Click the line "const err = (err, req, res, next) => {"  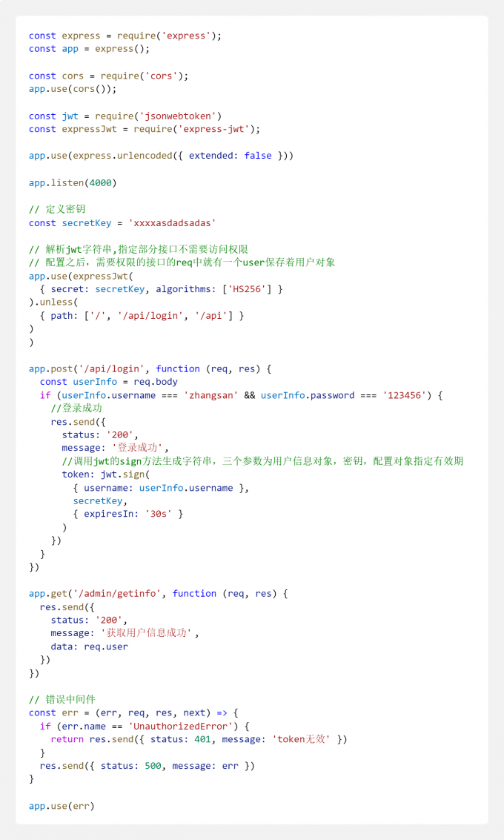[133, 713]
